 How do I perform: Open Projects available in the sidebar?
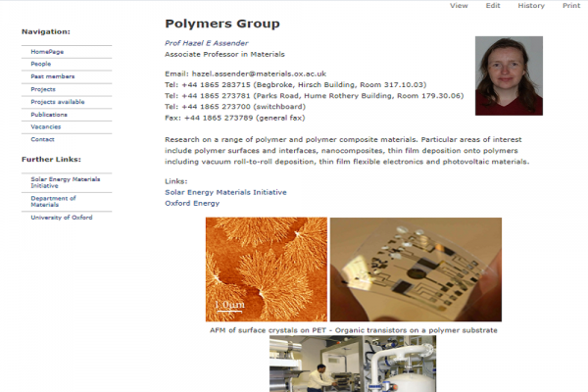click(x=58, y=102)
